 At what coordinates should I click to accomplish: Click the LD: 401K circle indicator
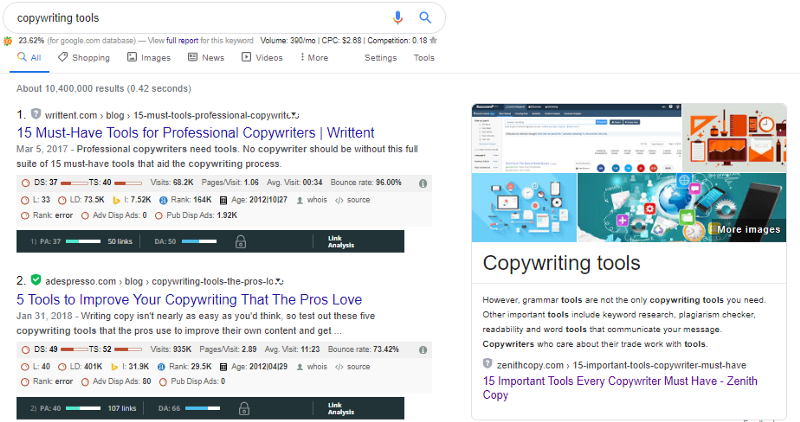[62, 367]
